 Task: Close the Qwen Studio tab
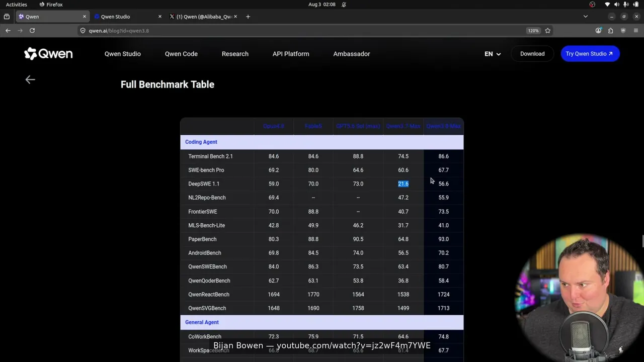coord(160,17)
